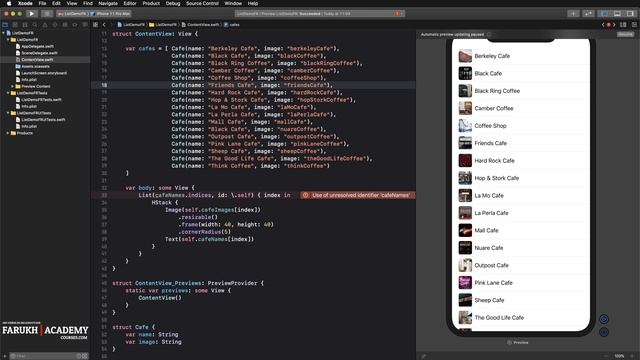Click the ListDemoFR folder in jump bar

point(163,25)
